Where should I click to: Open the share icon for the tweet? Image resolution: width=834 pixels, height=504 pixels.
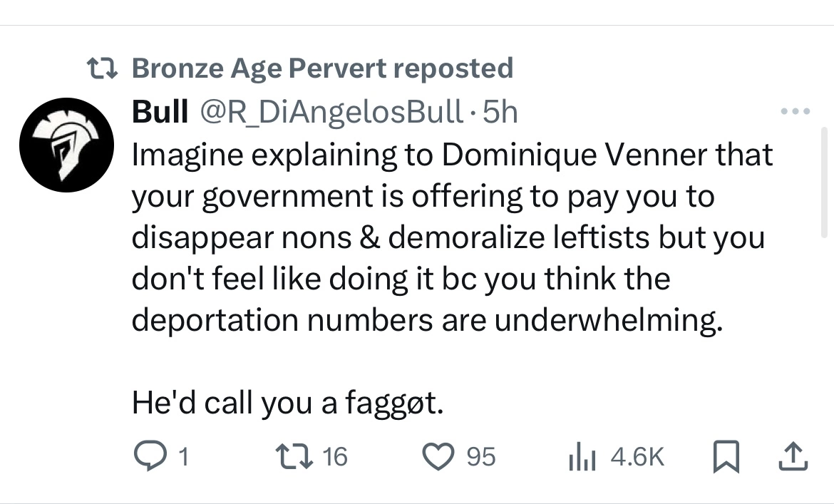tap(793, 456)
